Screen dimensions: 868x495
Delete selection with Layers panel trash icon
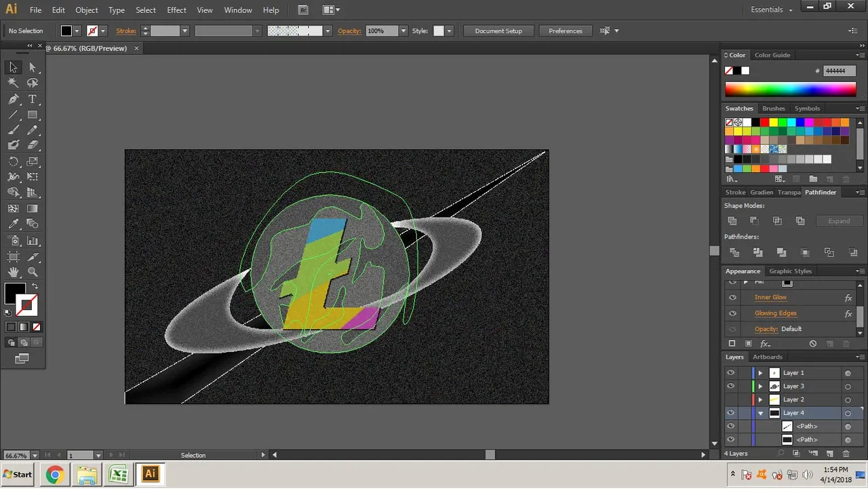point(846,454)
